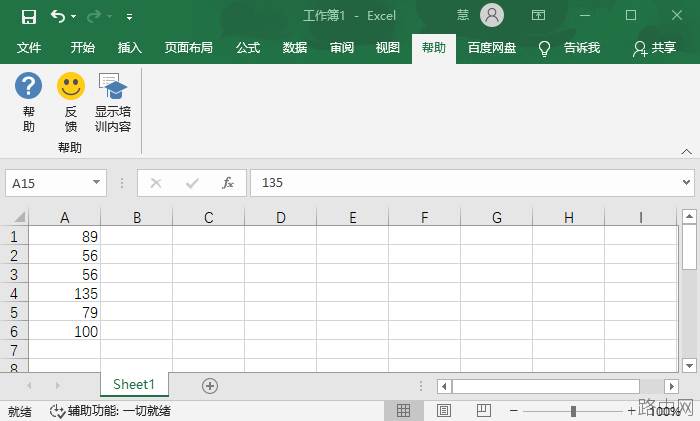The image size is (700, 421).
Task: Click the zoom slider handle
Action: pyautogui.click(x=573, y=411)
